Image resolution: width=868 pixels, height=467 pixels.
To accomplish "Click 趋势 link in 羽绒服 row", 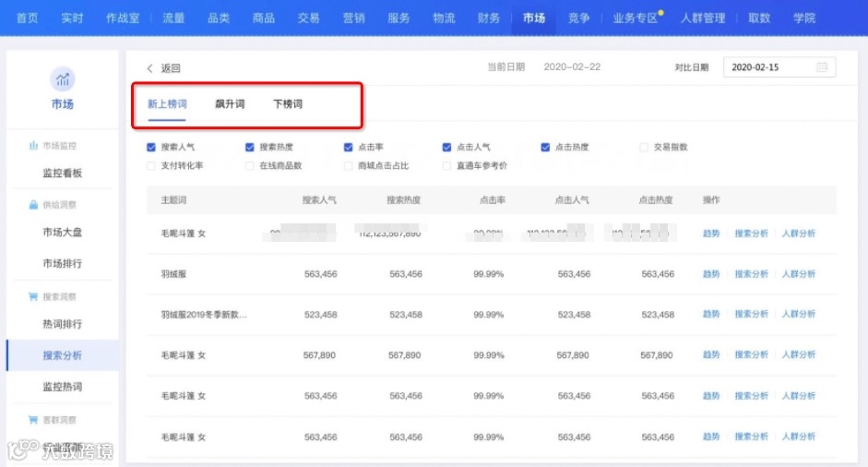I will 711,274.
